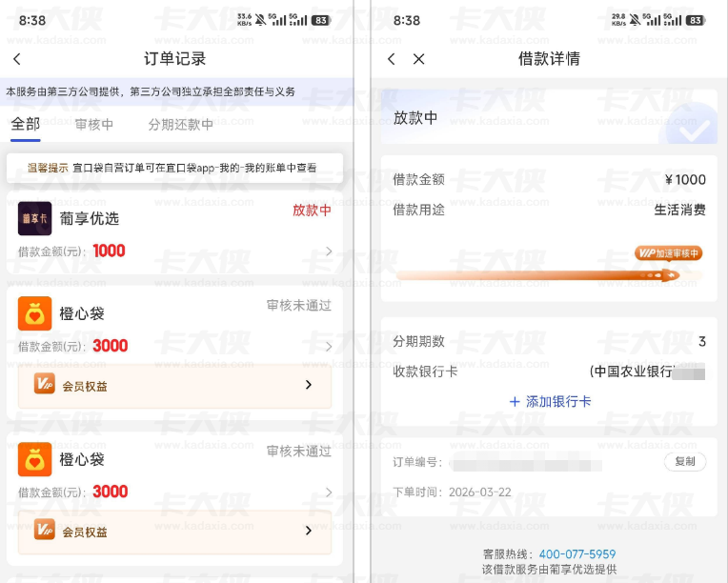Click the 温馨提示 notice banner

point(174,168)
